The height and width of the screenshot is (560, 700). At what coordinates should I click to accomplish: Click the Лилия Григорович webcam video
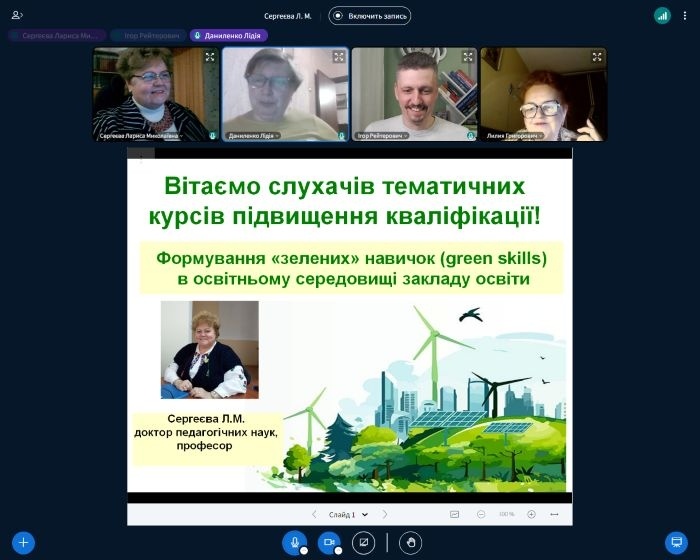[x=543, y=93]
